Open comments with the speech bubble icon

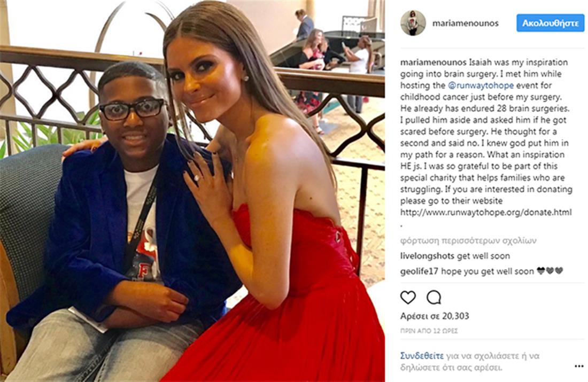[434, 297]
